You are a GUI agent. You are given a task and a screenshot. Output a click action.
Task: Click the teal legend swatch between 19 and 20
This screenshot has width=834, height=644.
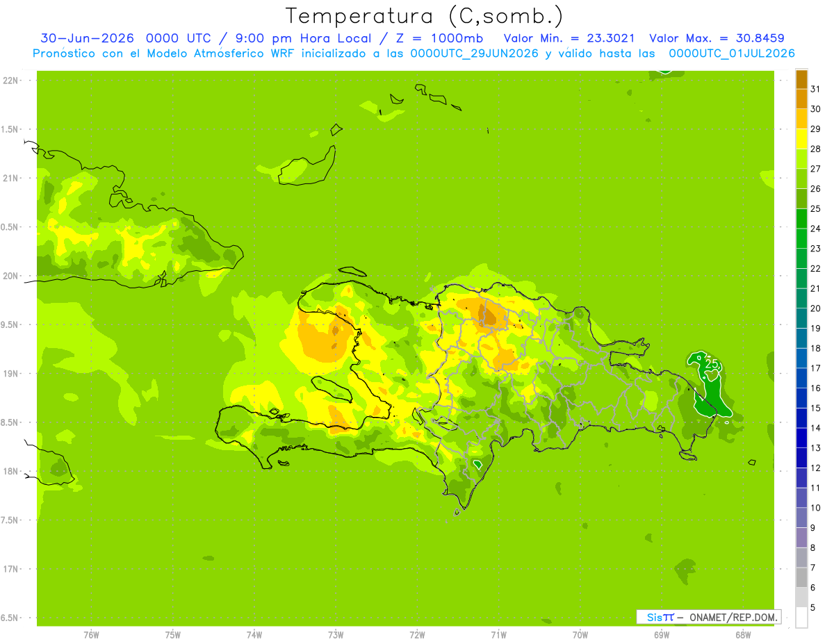[x=801, y=318]
